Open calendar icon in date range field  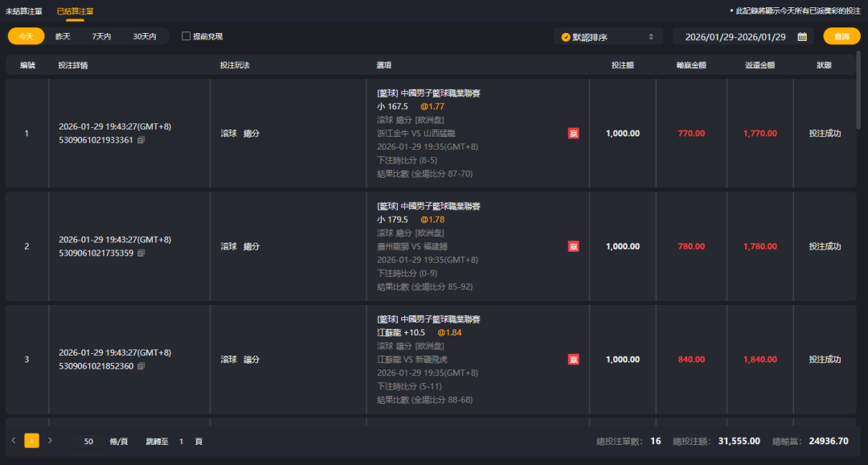pyautogui.click(x=802, y=36)
